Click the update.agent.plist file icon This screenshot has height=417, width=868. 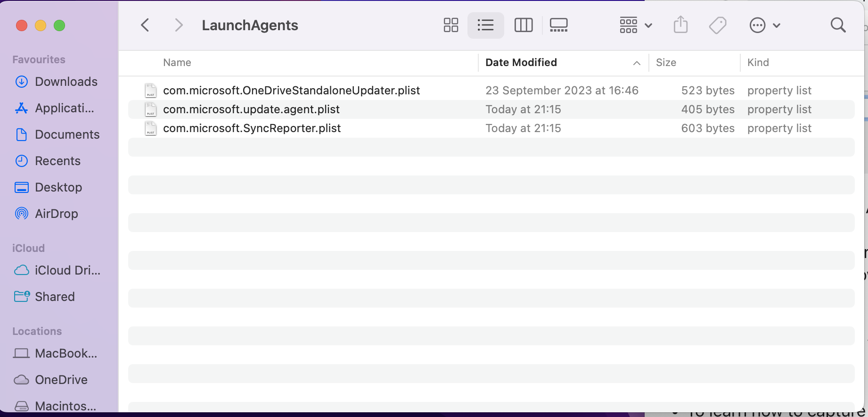151,109
